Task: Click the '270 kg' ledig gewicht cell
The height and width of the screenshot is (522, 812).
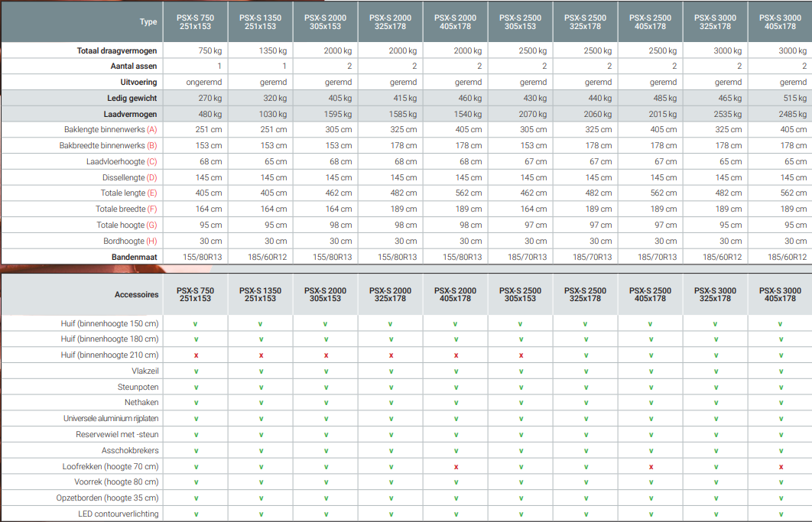Action: (x=209, y=99)
